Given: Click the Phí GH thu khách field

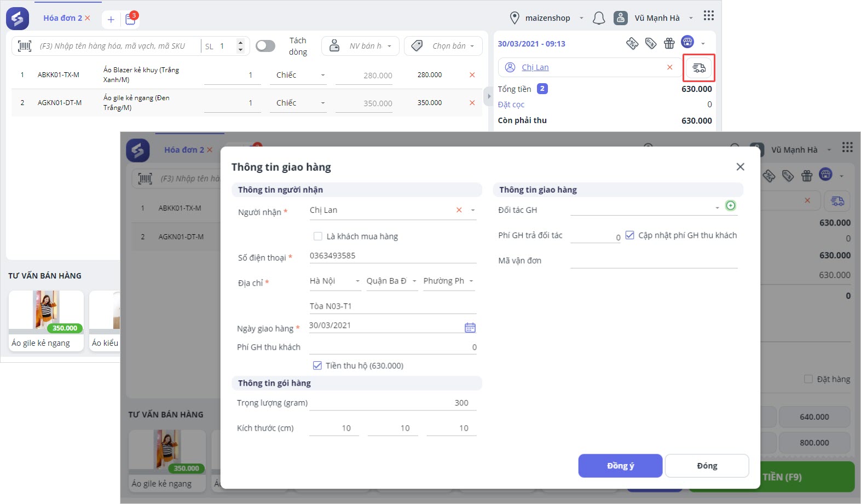Looking at the screenshot, I should [x=392, y=347].
